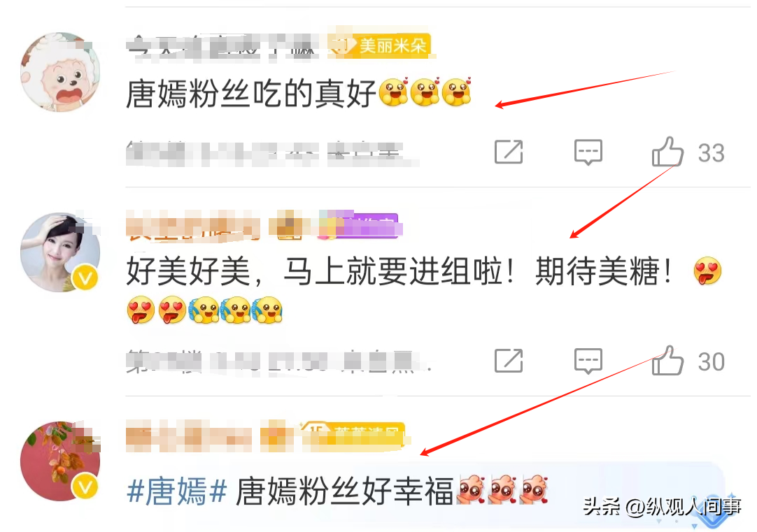
Task: Tap the 美丽米朵 fan badge
Action: [379, 45]
